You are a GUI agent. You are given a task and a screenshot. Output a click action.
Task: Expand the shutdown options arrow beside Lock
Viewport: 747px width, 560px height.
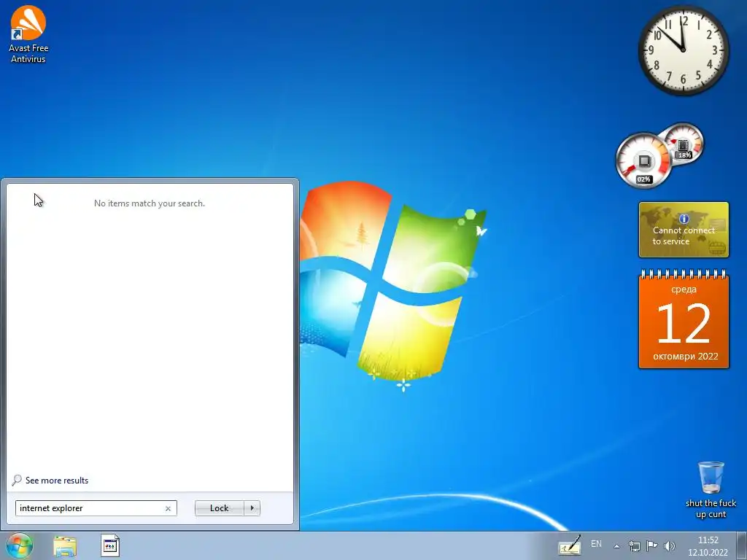click(x=252, y=508)
